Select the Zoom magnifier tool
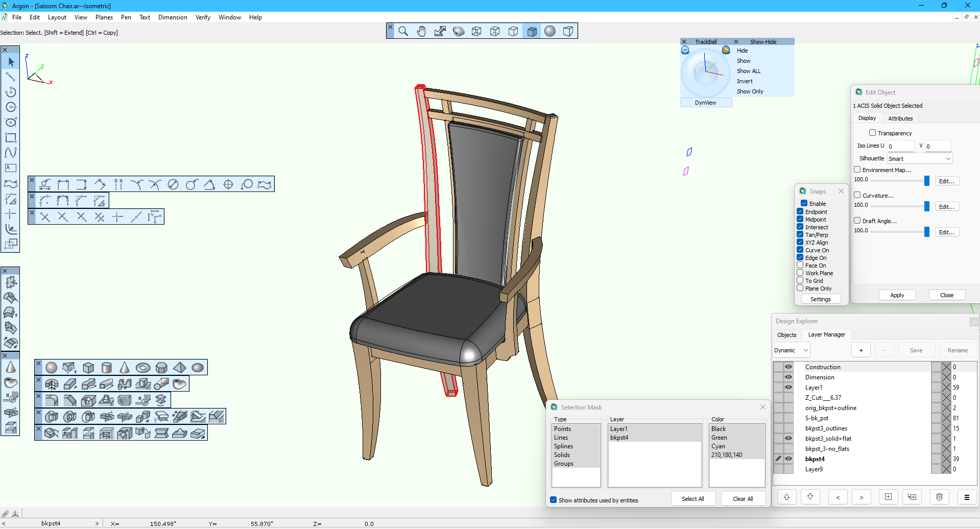The image size is (980, 529). (x=403, y=31)
